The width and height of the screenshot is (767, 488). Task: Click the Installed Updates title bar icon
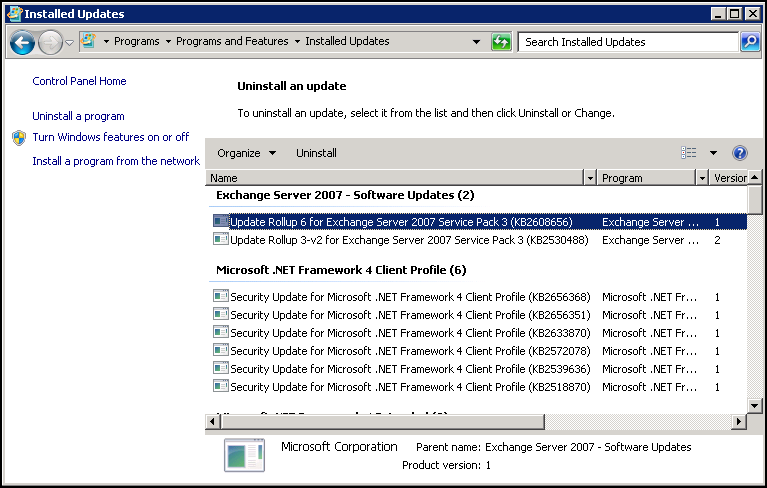click(15, 14)
